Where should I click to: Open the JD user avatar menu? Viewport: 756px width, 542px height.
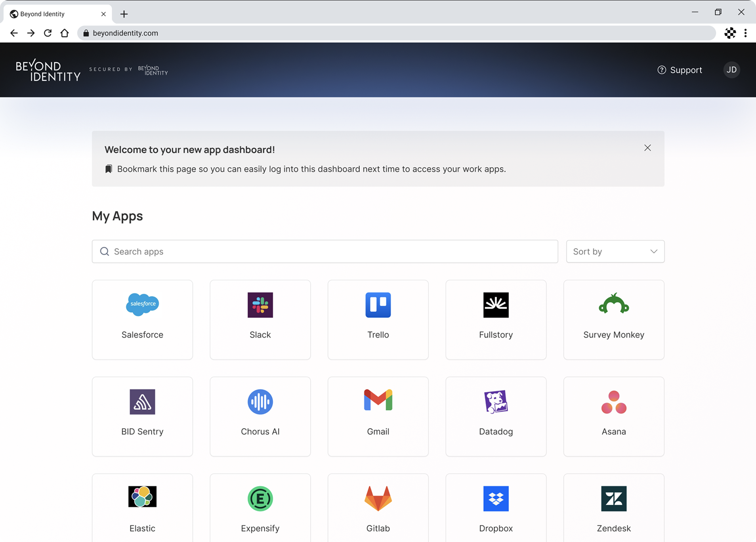731,70
